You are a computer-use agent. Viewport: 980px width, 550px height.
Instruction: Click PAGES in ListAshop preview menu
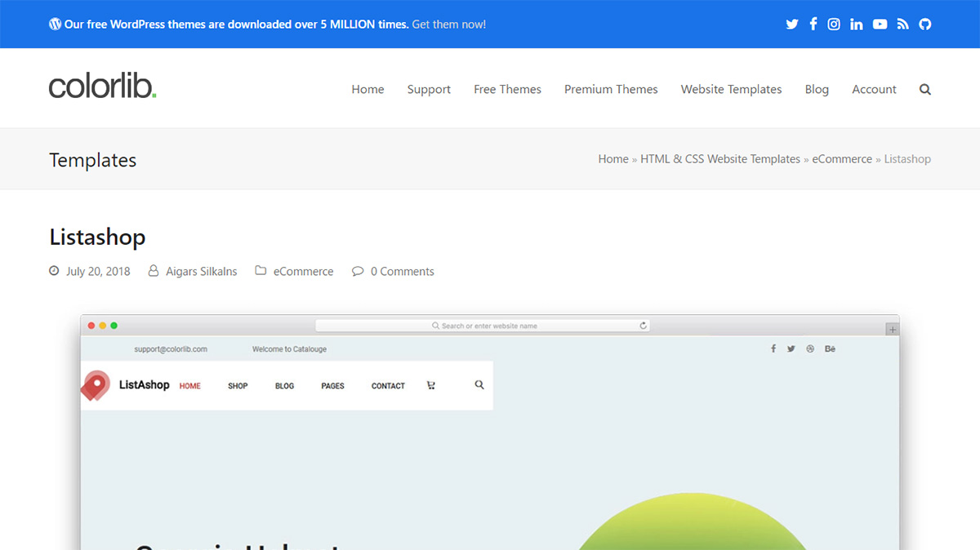[332, 386]
